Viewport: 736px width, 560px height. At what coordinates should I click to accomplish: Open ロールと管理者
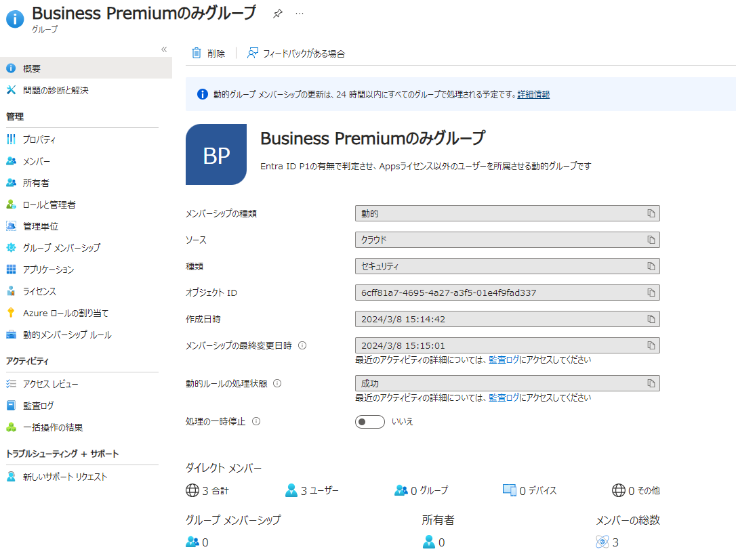(49, 204)
